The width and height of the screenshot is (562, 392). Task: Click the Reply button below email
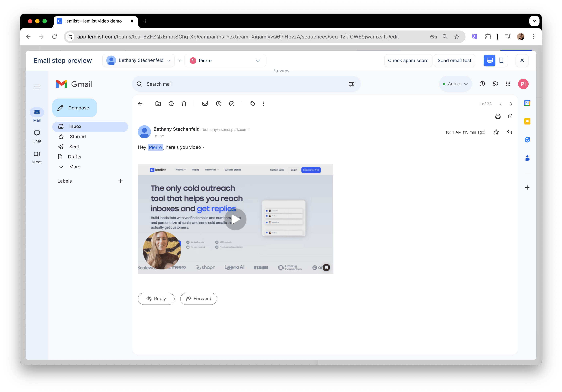(x=156, y=299)
